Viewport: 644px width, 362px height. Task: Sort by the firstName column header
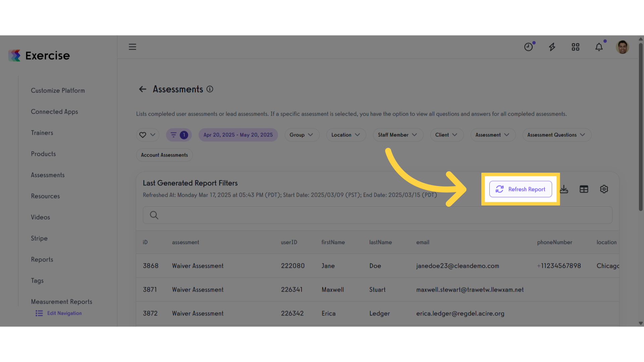coord(333,242)
